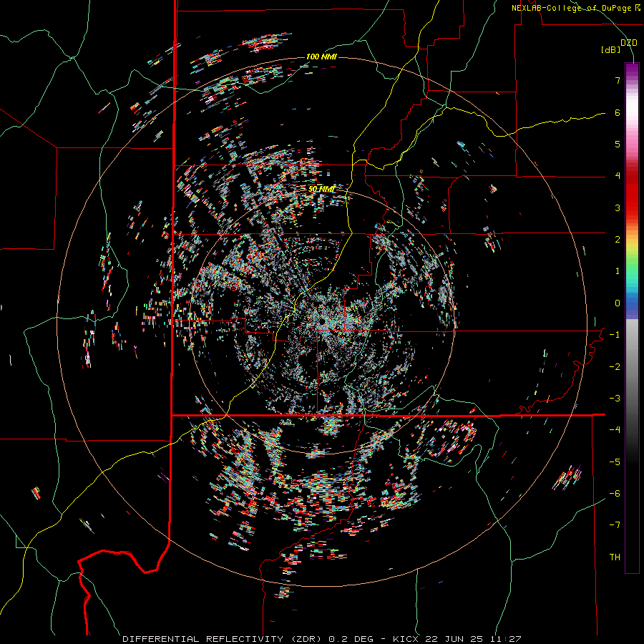
Task: Click the -7 value on color scale
Action: (615, 525)
